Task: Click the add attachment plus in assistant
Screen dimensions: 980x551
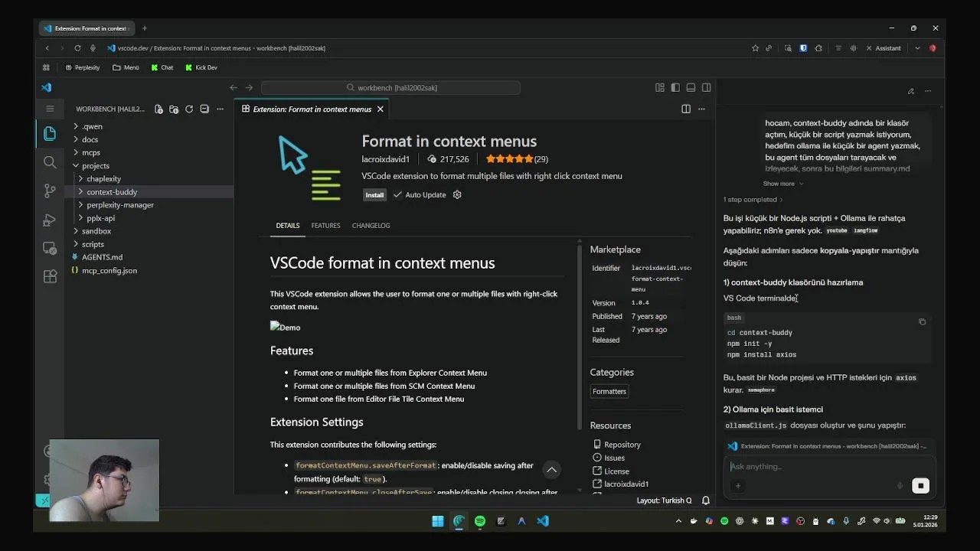Action: pyautogui.click(x=738, y=485)
